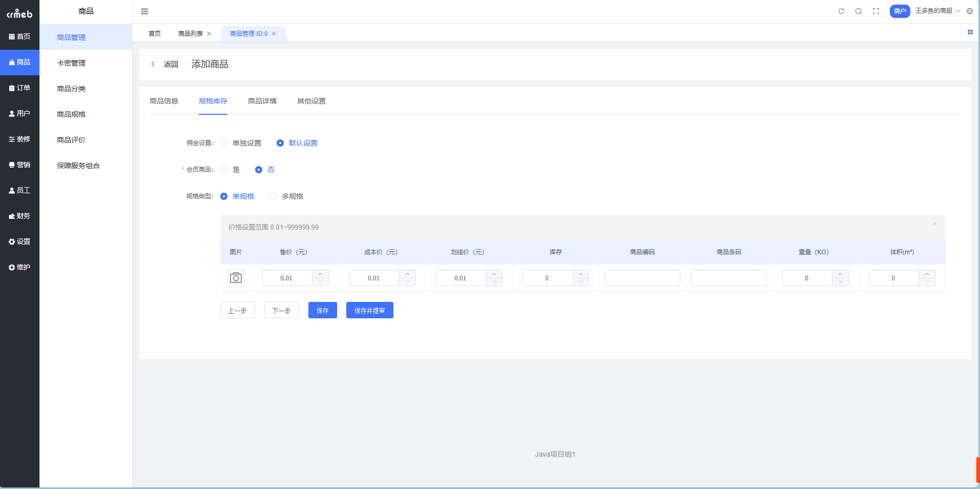
Task: Increase the 售价 value with up arrow
Action: [x=320, y=274]
